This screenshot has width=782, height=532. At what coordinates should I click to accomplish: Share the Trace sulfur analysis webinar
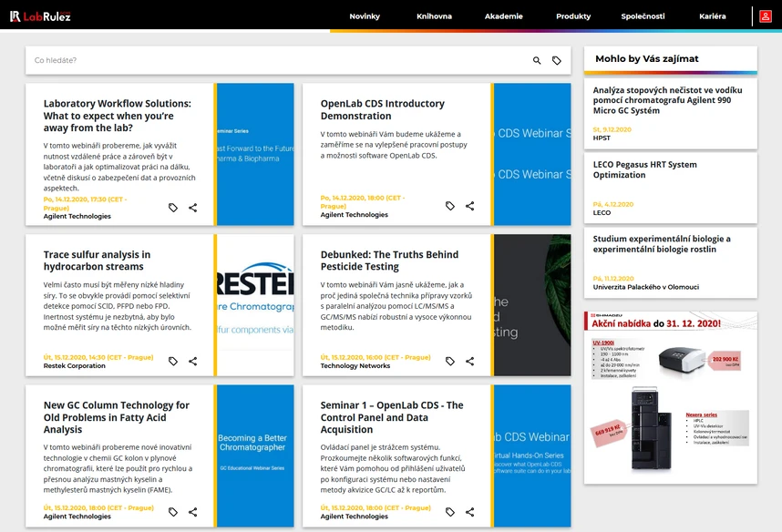click(193, 361)
